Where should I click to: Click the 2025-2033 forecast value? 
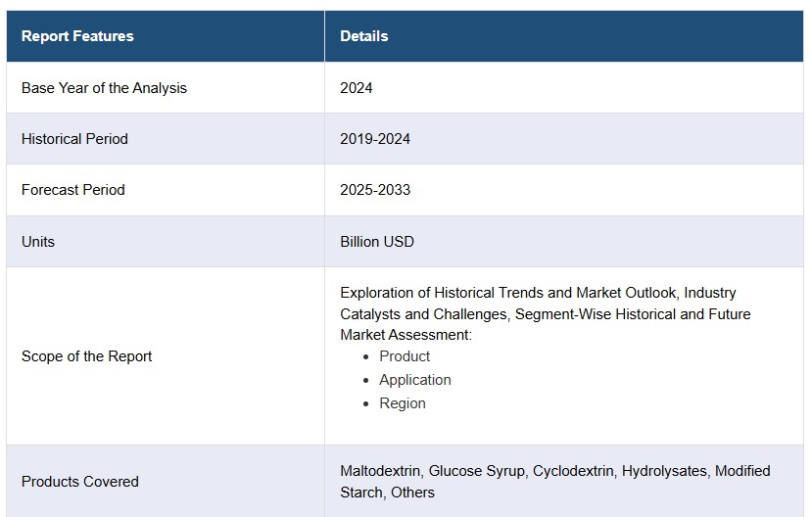point(375,190)
